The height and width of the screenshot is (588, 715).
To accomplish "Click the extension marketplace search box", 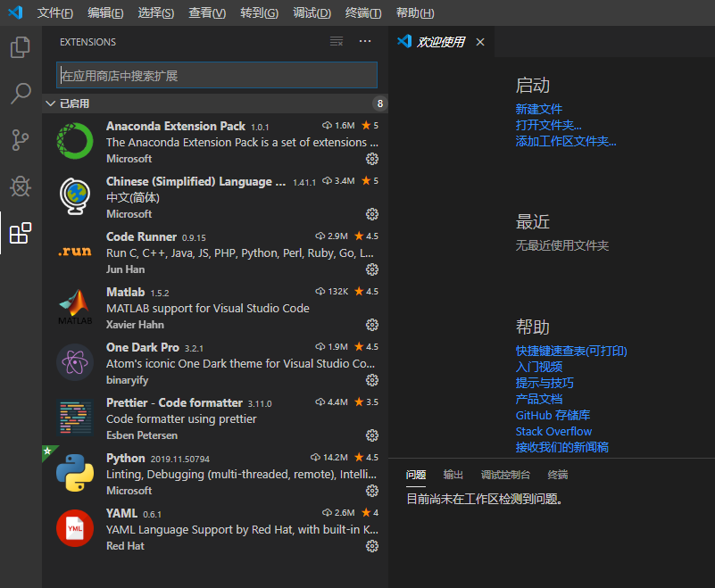I will click(217, 76).
